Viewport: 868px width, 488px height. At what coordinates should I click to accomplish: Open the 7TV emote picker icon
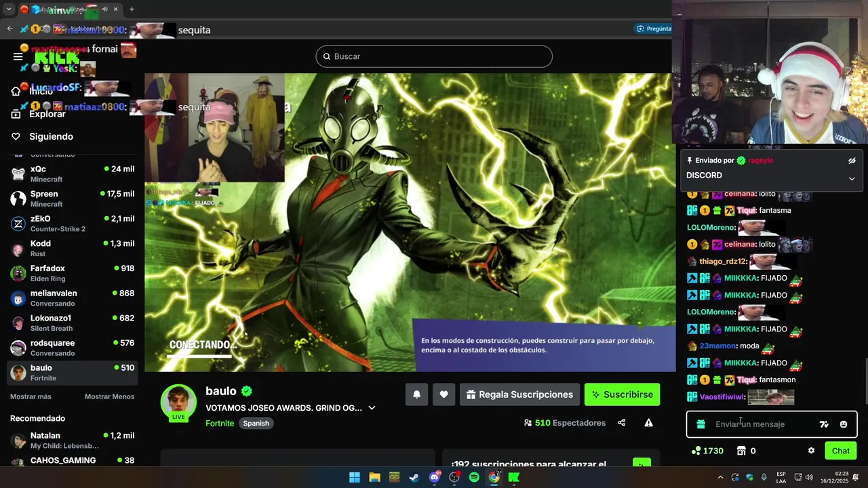tap(824, 424)
